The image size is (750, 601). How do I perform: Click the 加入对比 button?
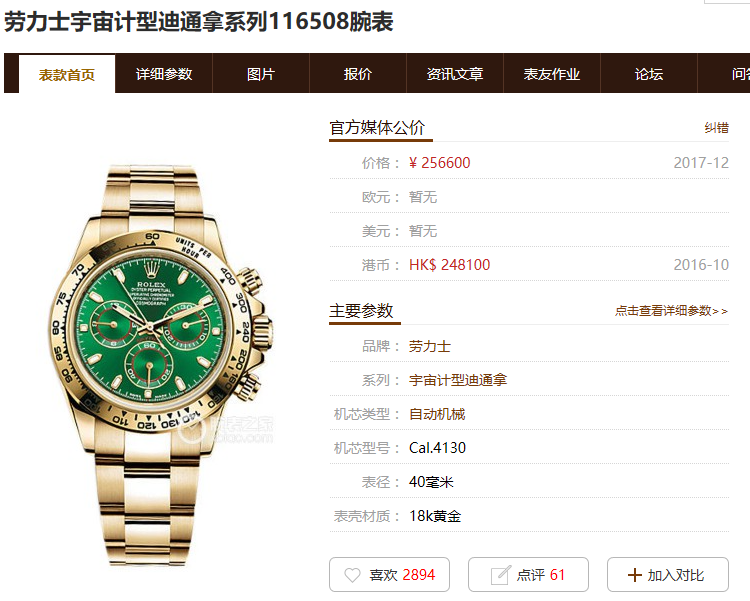click(668, 575)
